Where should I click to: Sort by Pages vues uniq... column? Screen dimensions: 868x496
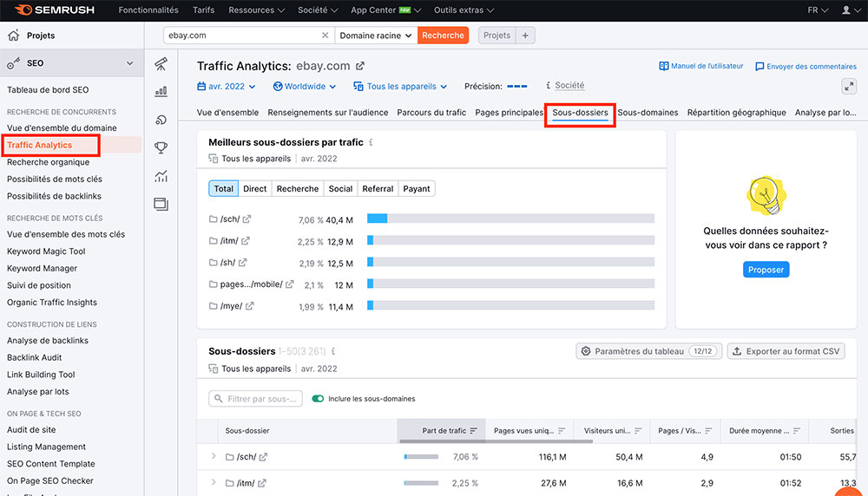pos(562,431)
